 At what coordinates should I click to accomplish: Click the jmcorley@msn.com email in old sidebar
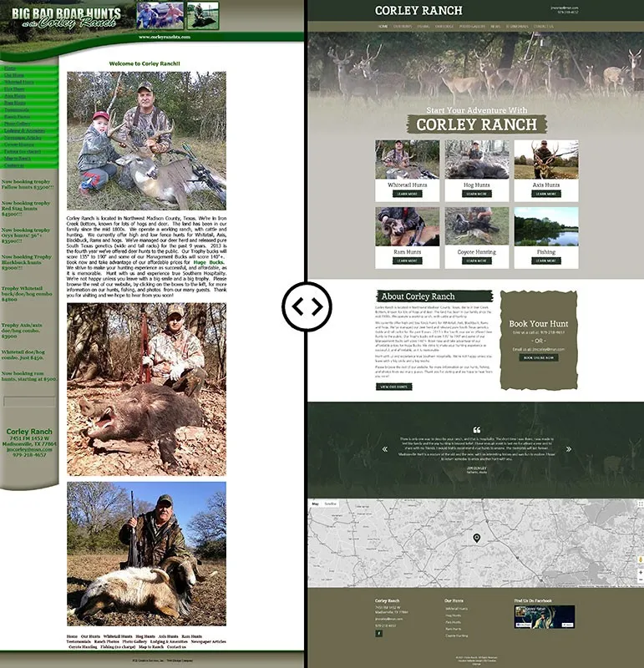pyautogui.click(x=29, y=449)
